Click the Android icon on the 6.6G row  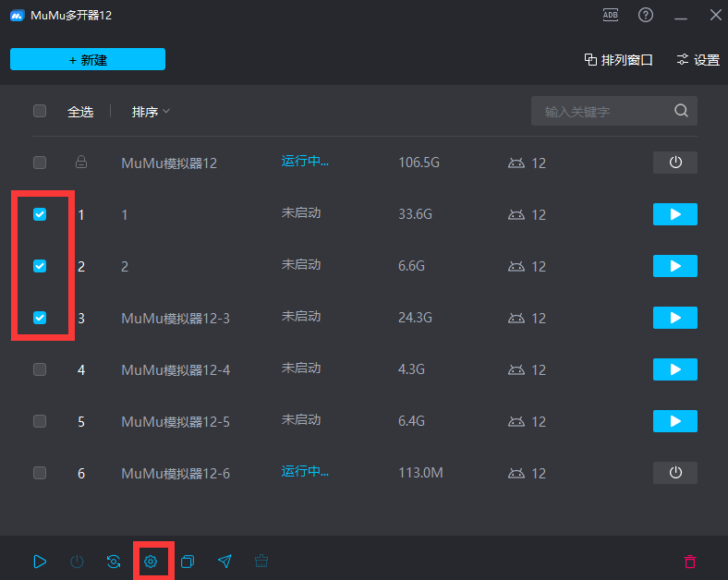516,266
